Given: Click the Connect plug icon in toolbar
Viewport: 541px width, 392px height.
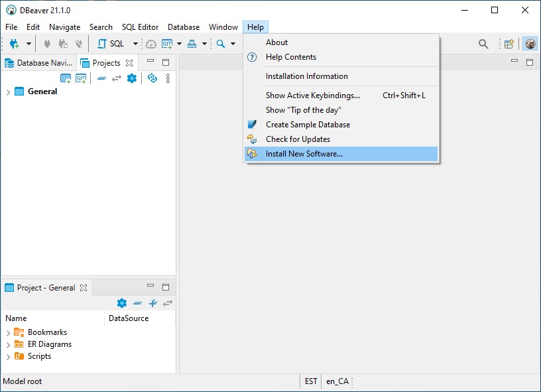Looking at the screenshot, I should 47,44.
